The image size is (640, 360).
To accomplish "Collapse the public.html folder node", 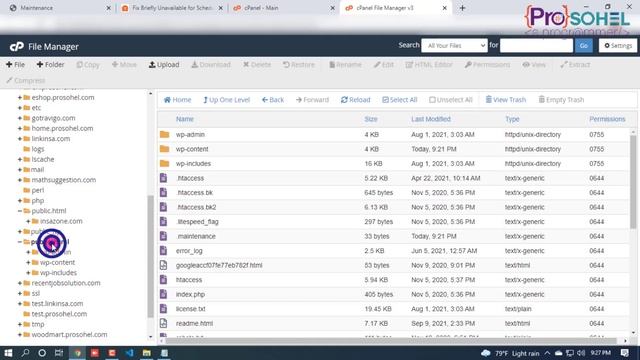I will [20, 211].
